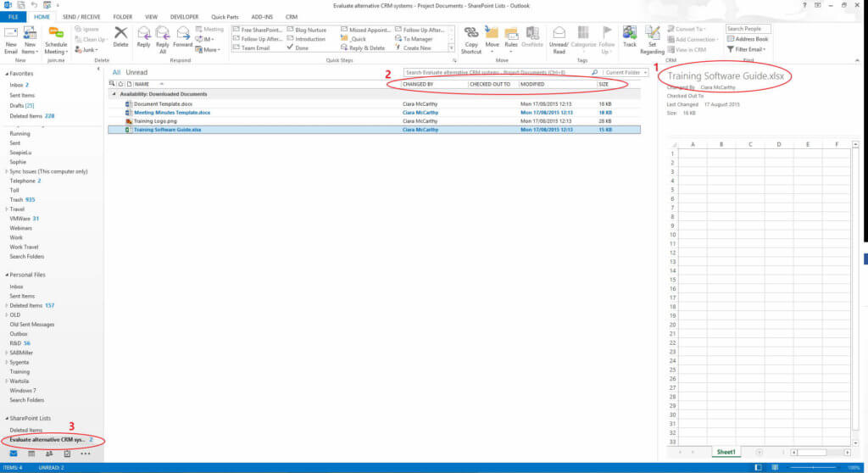Open Calendar view from navigation bar

pos(30,454)
